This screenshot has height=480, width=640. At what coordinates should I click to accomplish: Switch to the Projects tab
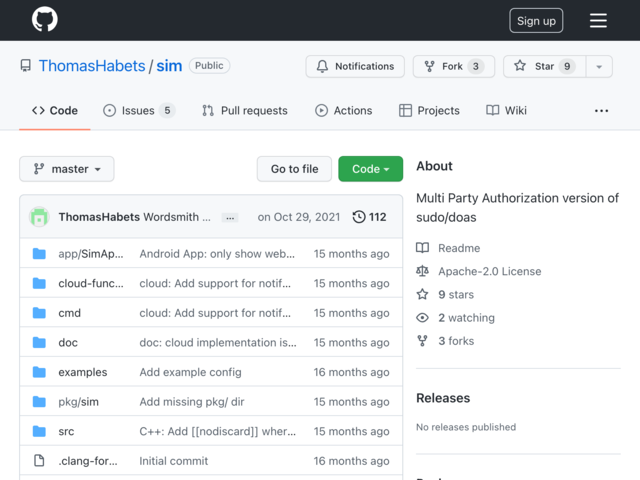click(429, 111)
